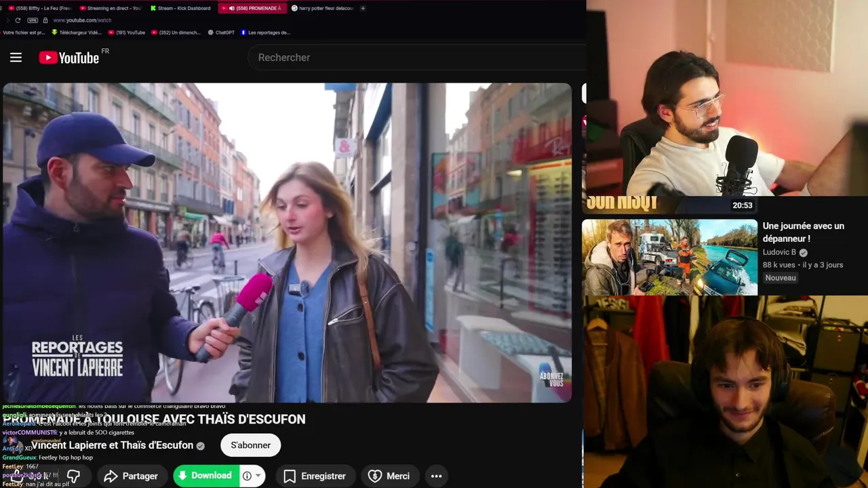868x488 pixels.
Task: Open the Ludovic B channel link
Action: tap(779, 252)
